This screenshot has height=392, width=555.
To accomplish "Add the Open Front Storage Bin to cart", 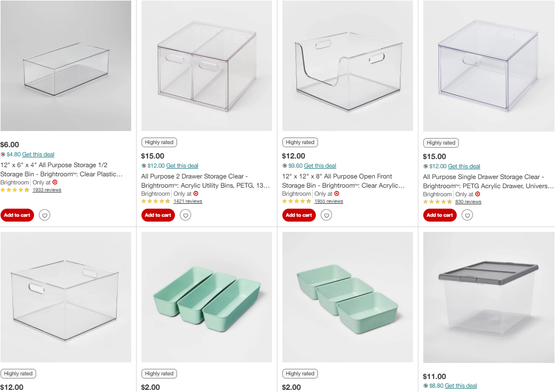I will click(299, 215).
